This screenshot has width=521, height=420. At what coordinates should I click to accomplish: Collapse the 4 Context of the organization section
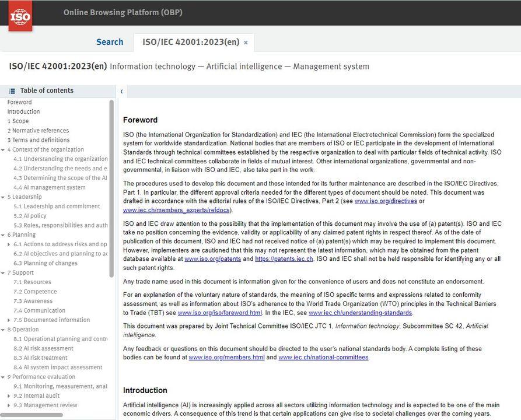tap(3, 150)
